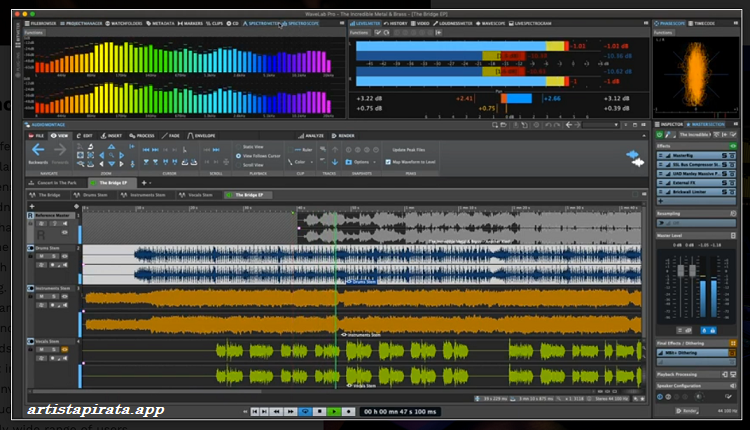The width and height of the screenshot is (750, 430).
Task: Open the Options dropdown arrow in Snapshots
Action: 374,162
